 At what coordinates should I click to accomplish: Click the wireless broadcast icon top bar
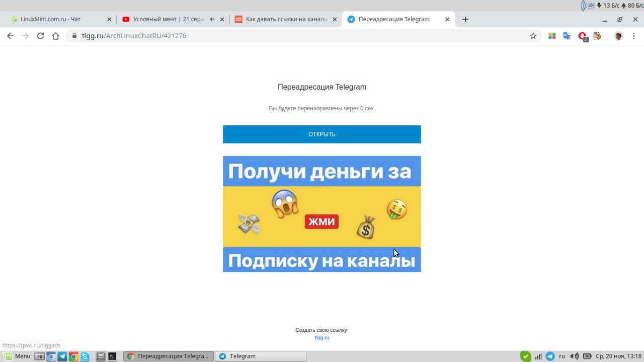[588, 6]
